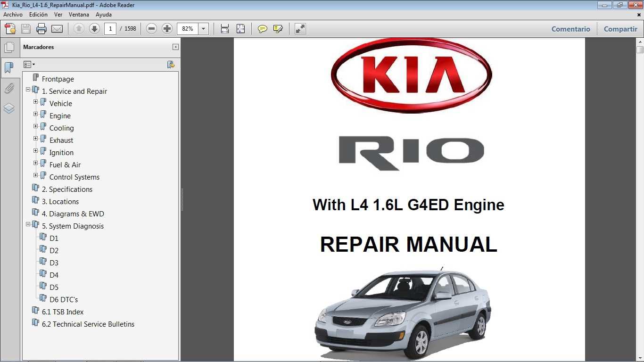This screenshot has height=362, width=644.
Task: Click the Create PDF online icon
Action: point(10,29)
